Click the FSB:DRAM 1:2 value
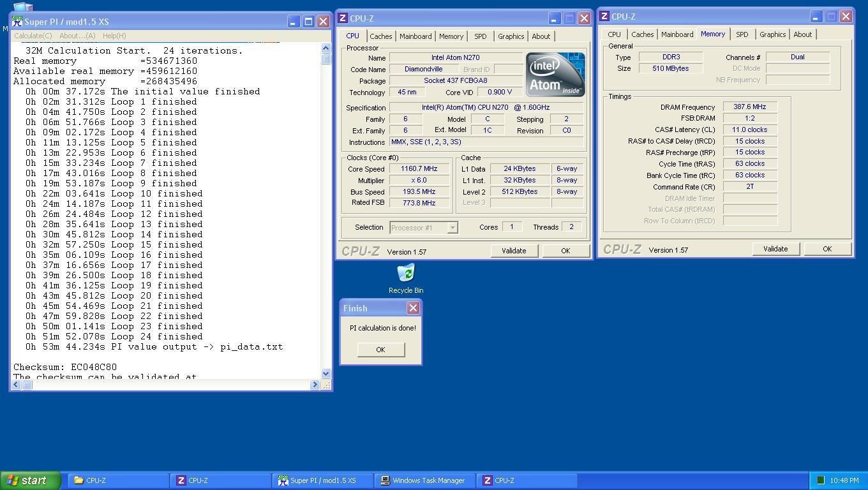 750,119
